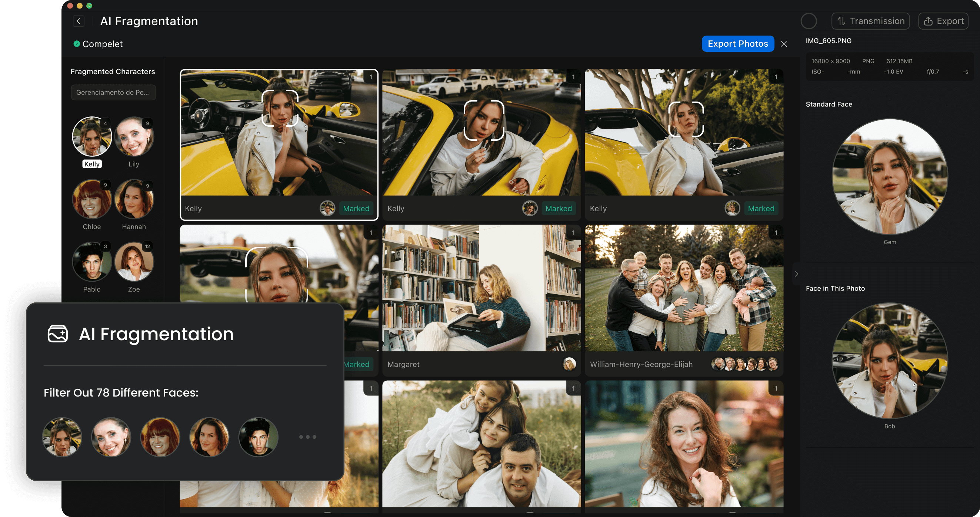
Task: Click Pablo's face icon in the filtered faces row
Action: pos(258,437)
